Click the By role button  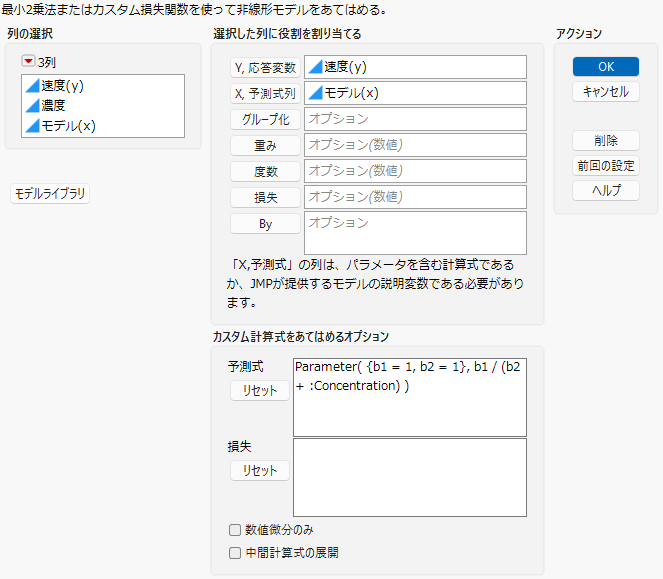265,224
